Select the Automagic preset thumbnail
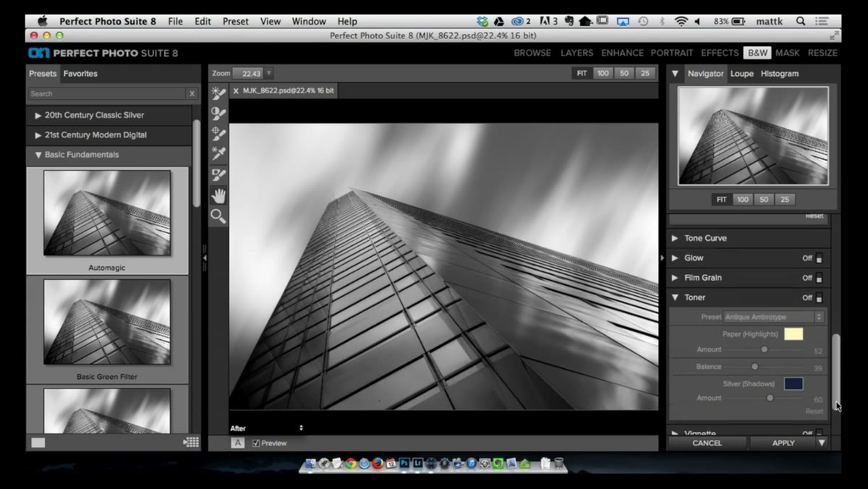The height and width of the screenshot is (489, 868). coord(107,213)
